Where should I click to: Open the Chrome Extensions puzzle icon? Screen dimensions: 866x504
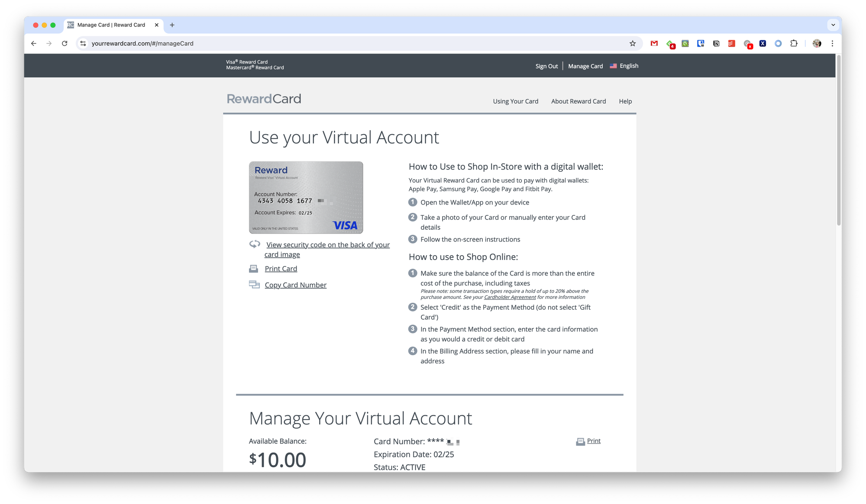pos(794,43)
